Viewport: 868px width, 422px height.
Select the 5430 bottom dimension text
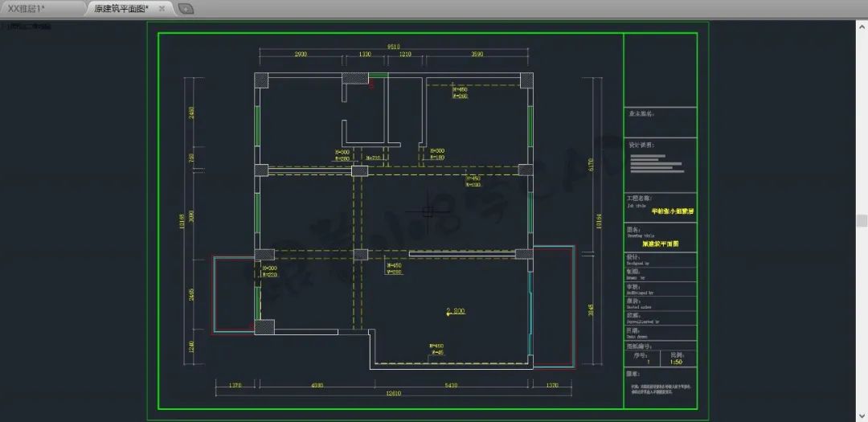451,385
